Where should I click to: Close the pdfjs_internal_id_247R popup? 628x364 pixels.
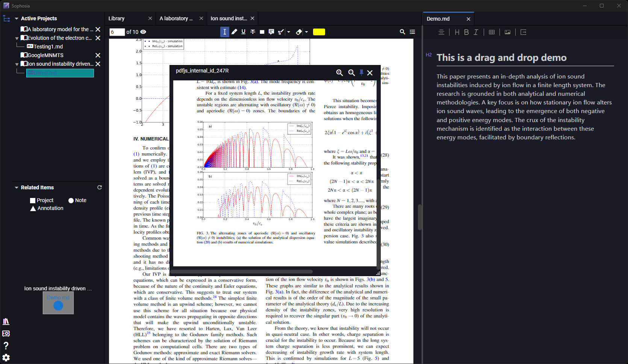click(x=370, y=73)
